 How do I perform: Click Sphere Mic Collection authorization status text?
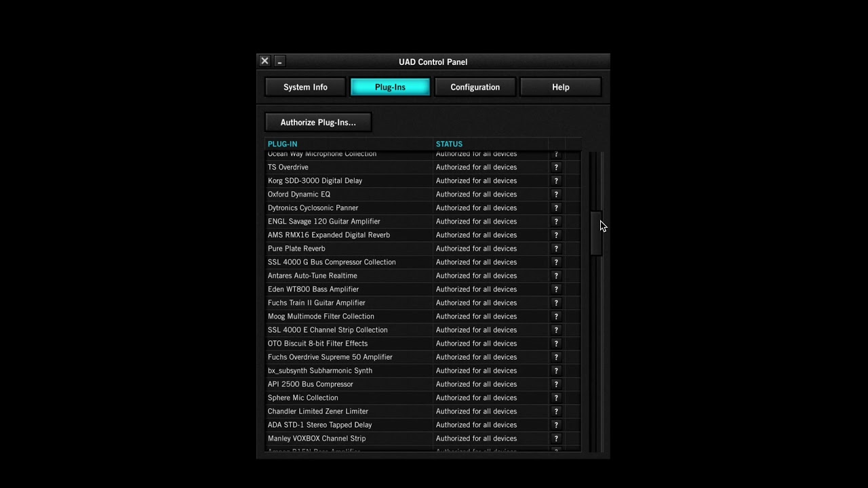[476, 398]
